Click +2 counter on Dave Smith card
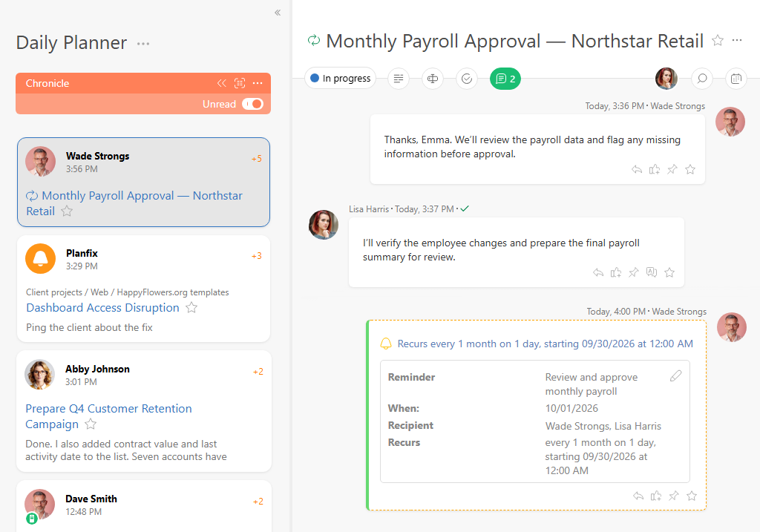 pyautogui.click(x=258, y=502)
